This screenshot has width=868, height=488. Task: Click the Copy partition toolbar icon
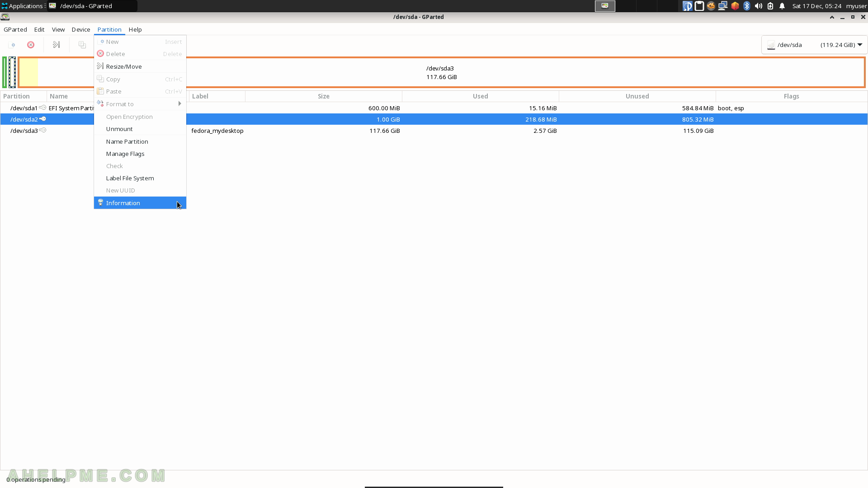[x=82, y=45]
